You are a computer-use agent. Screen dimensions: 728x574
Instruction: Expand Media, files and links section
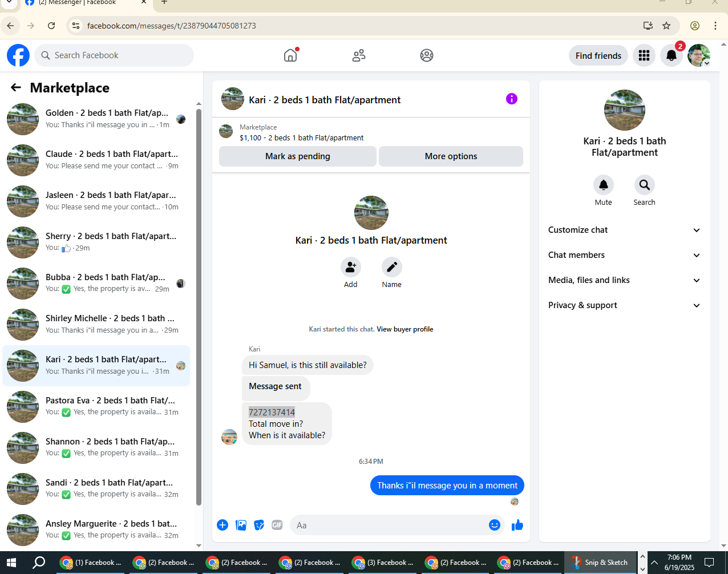pos(625,280)
